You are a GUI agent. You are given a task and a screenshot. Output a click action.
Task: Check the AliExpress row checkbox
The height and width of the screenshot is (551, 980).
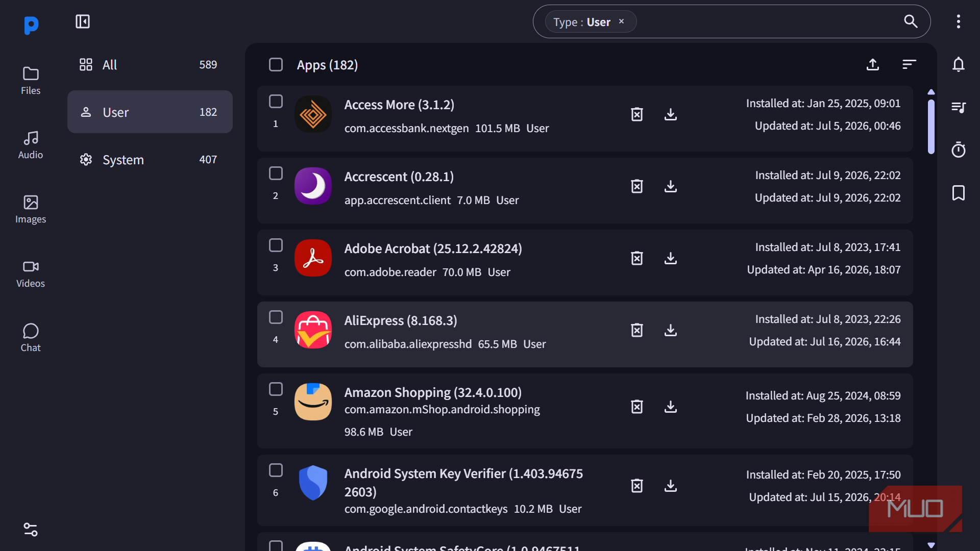(276, 317)
